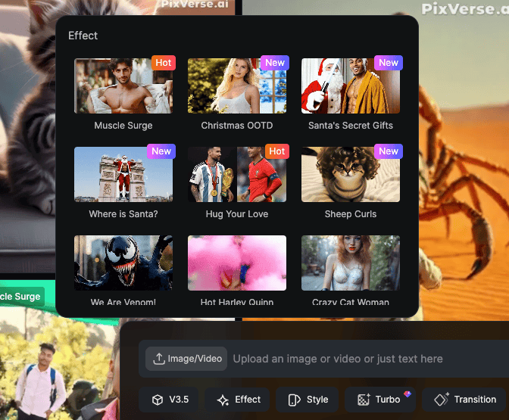The image size is (509, 420).
Task: Choose the Santa's Secret Gifts effect
Action: point(351,94)
